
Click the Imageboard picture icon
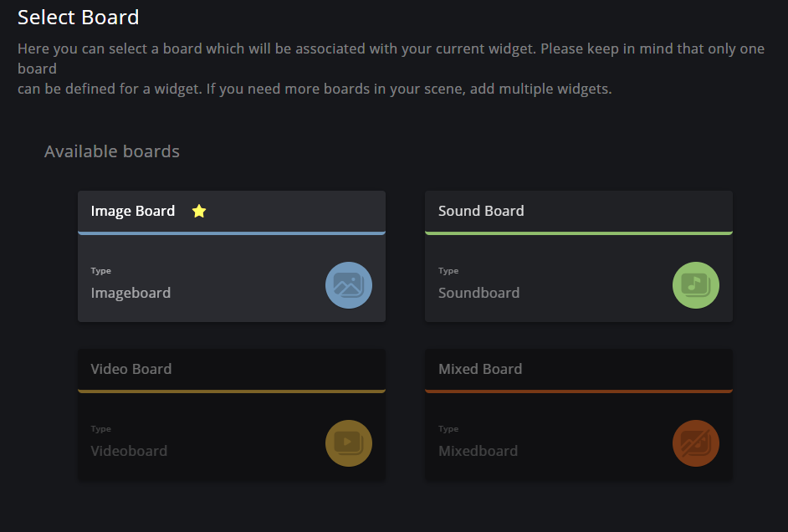coord(348,285)
